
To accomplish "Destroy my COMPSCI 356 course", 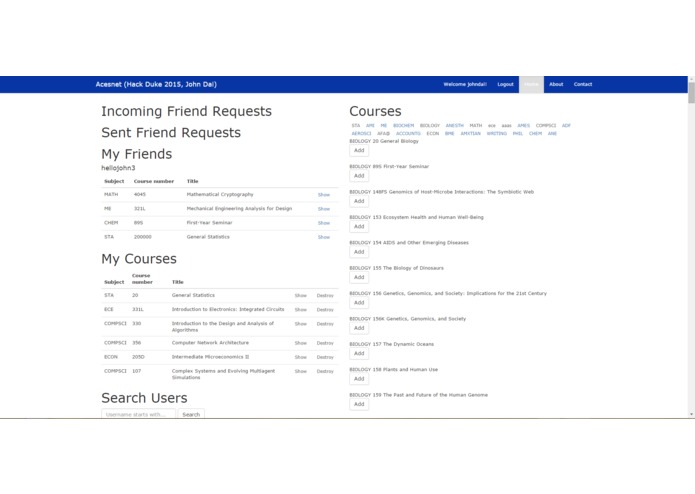I will tap(325, 343).
